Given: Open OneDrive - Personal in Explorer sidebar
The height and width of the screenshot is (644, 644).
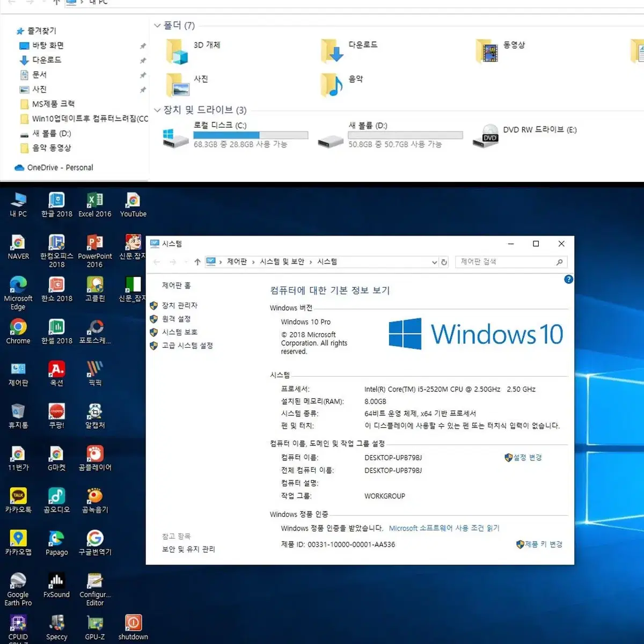Looking at the screenshot, I should (x=60, y=167).
